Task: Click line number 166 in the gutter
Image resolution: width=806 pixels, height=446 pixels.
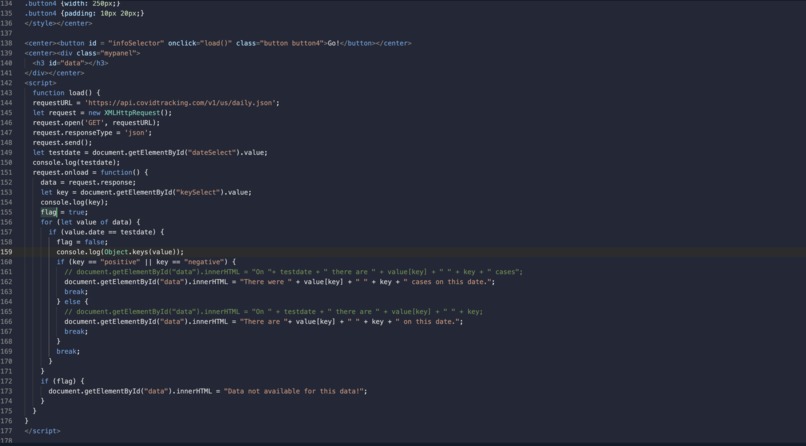Action: (x=6, y=322)
